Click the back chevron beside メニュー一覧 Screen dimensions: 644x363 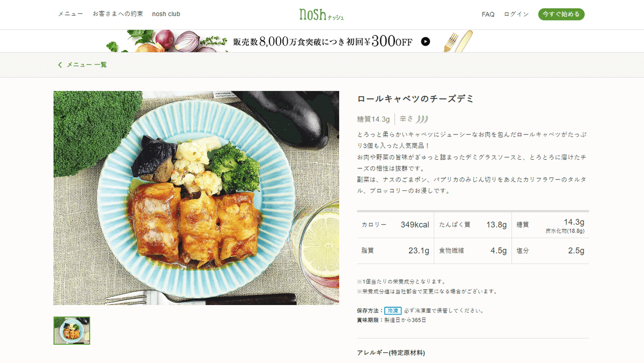pyautogui.click(x=60, y=65)
